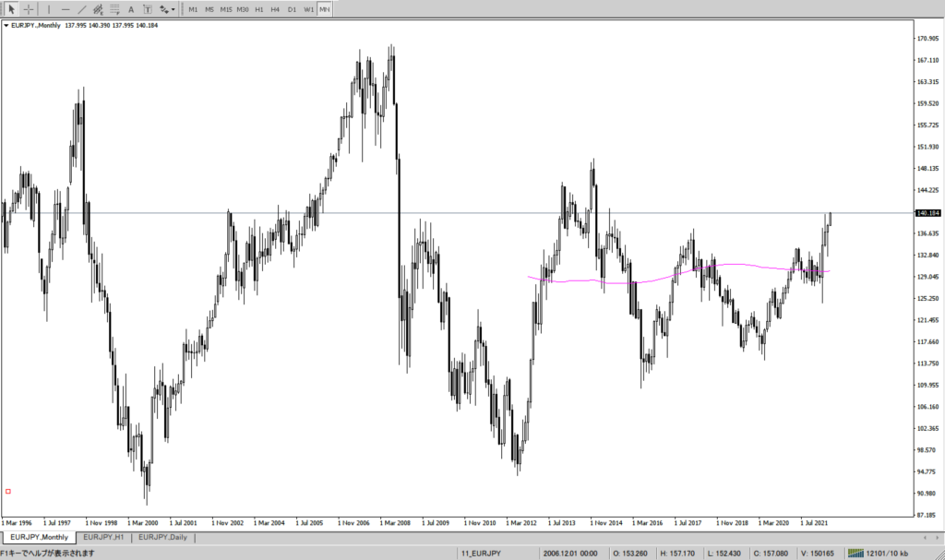945x560 pixels.
Task: Choose the equidistant channel tool
Action: click(98, 8)
